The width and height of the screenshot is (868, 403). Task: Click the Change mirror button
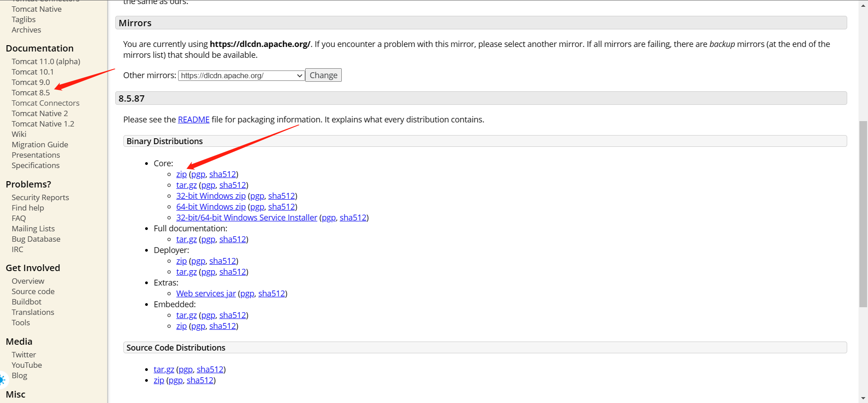(323, 75)
